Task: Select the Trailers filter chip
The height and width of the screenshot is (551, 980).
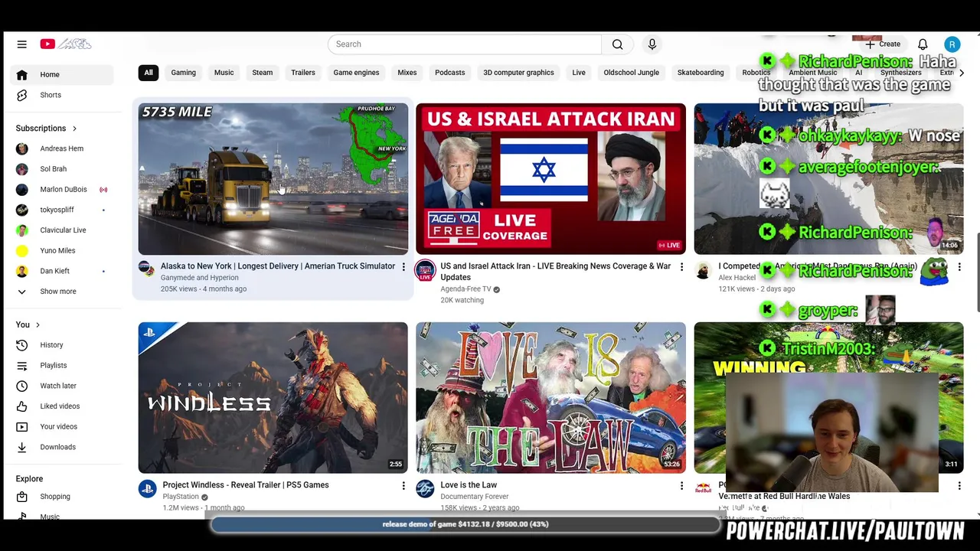Action: 303,73
